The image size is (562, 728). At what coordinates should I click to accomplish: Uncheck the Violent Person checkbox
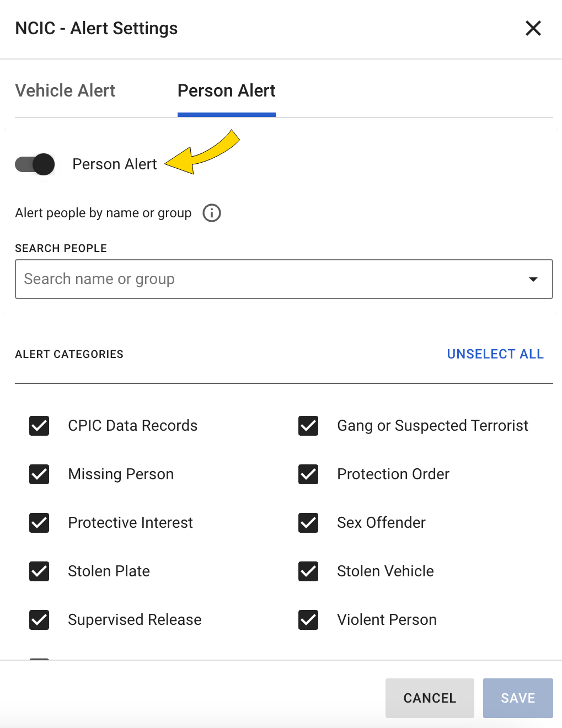[x=308, y=620]
